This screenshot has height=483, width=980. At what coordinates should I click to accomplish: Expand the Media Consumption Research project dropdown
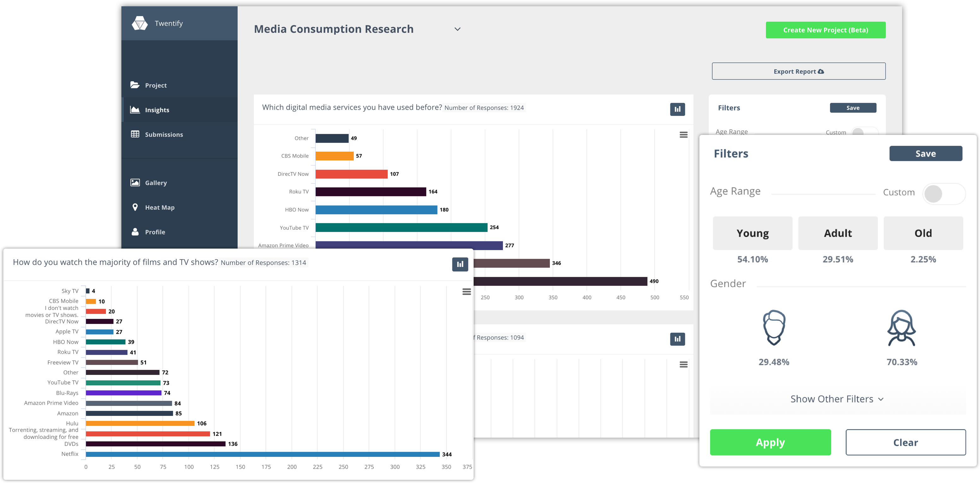457,29
